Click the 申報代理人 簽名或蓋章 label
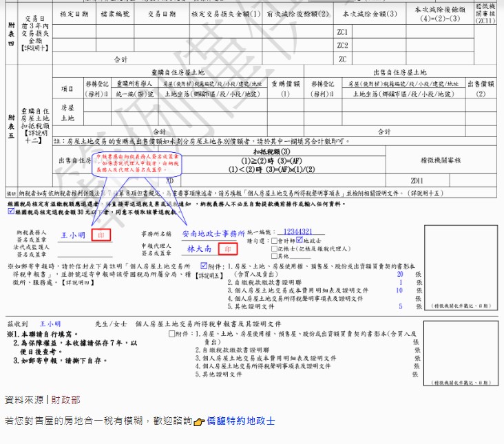The image size is (504, 444). click(156, 249)
